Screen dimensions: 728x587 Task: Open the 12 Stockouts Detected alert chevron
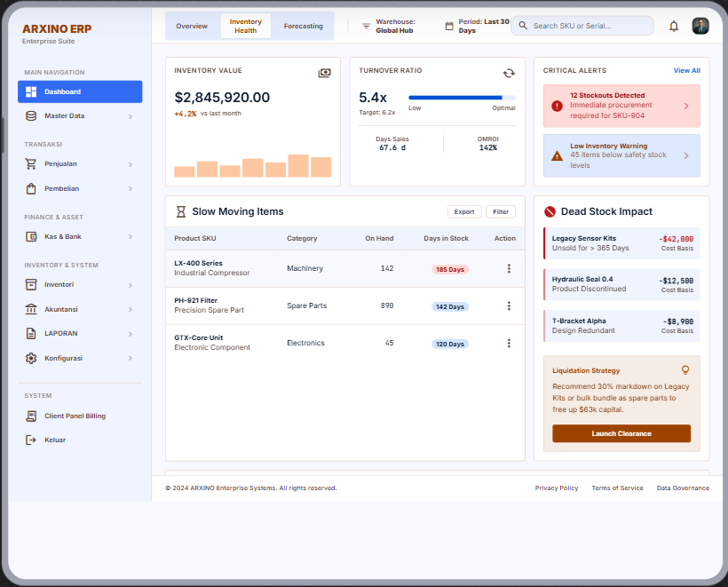(686, 106)
